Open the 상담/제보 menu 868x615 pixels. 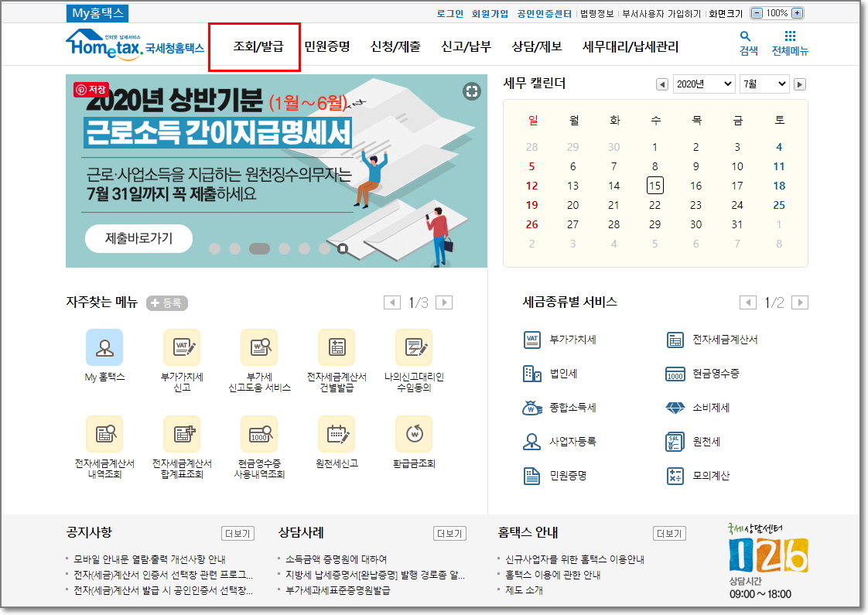click(x=537, y=46)
